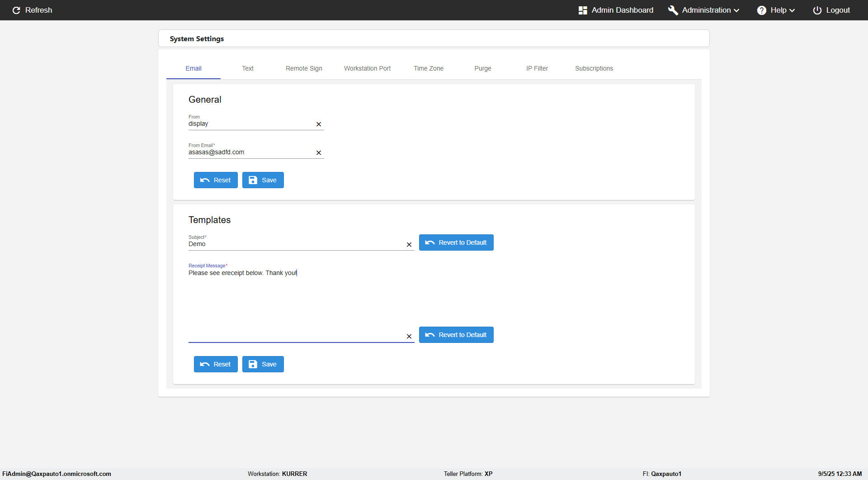Click the Teller Platform XP status entry

468,474
